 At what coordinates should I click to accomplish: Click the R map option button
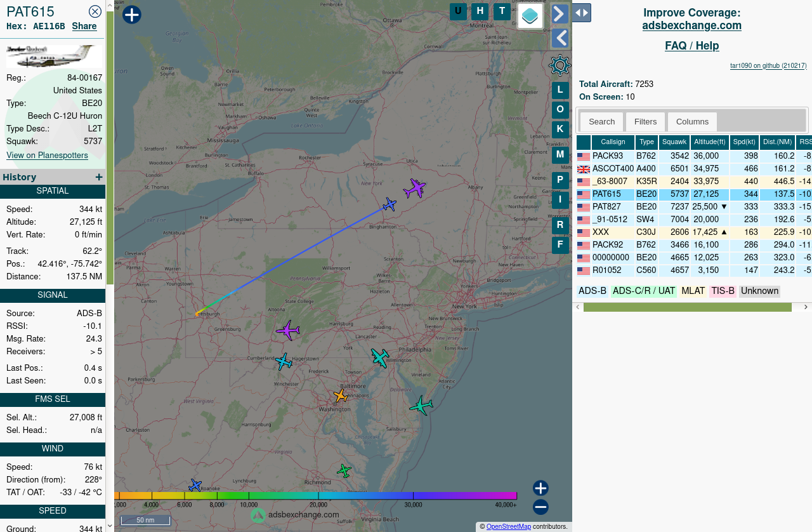coord(560,225)
